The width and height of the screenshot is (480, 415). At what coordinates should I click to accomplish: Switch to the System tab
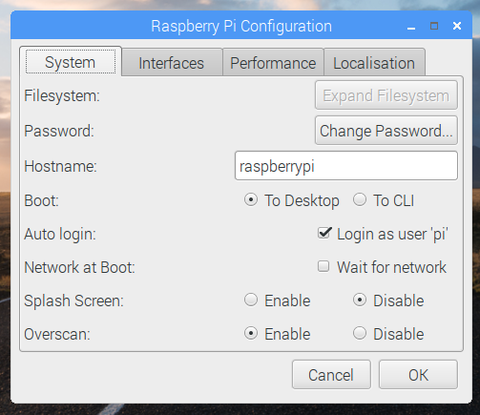70,62
